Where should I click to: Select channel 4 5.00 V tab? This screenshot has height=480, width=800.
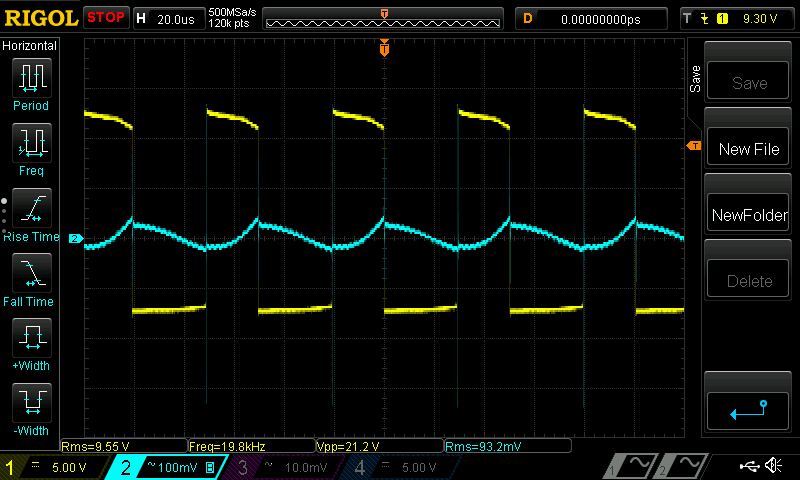coord(402,467)
